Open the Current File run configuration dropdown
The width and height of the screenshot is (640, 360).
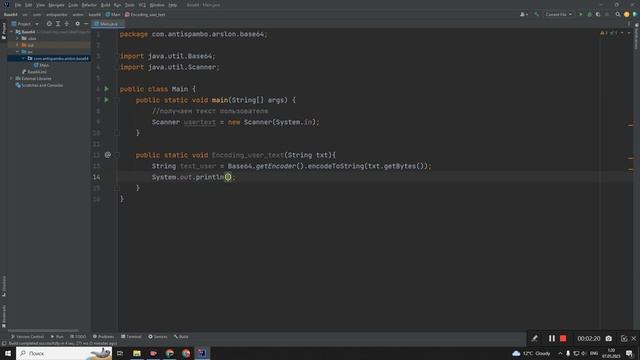[558, 14]
